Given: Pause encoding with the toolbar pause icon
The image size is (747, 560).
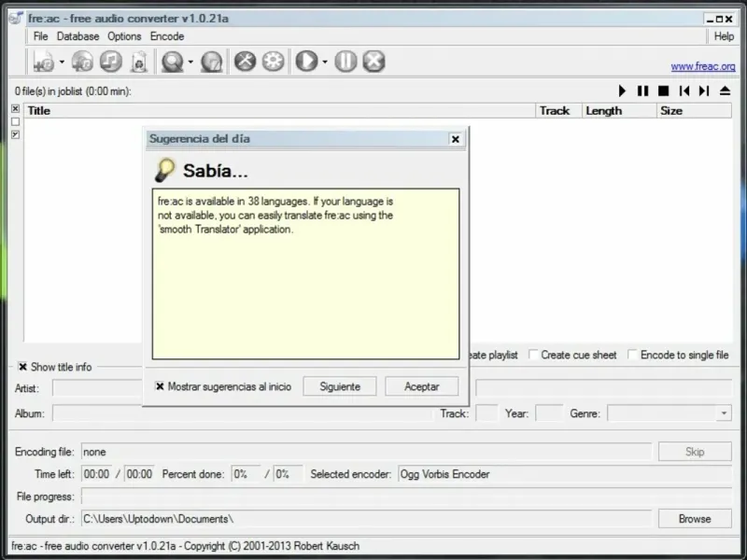Looking at the screenshot, I should pos(345,62).
